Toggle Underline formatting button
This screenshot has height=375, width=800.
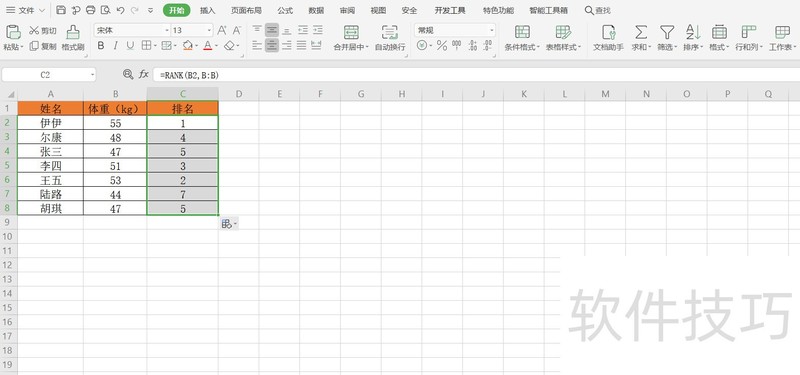click(x=130, y=46)
